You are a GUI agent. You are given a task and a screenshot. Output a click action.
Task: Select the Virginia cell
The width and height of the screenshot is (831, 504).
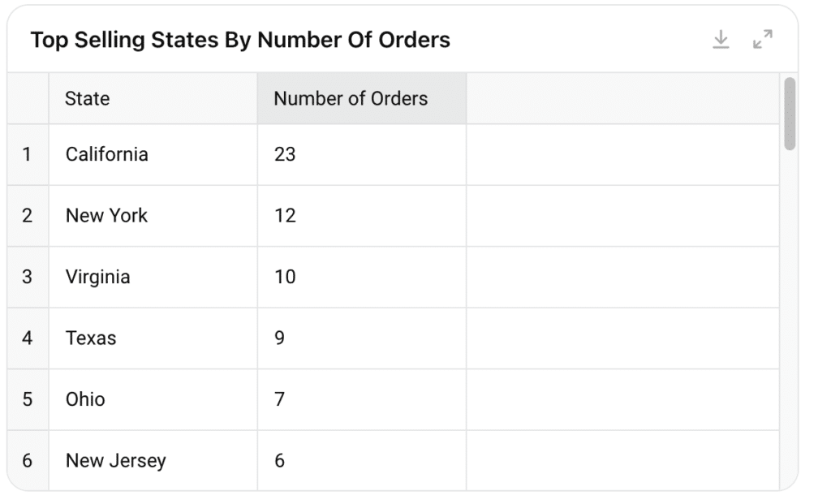click(x=153, y=278)
